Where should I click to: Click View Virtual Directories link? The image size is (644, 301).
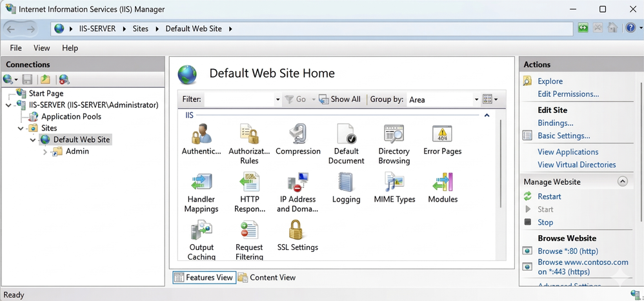577,165
